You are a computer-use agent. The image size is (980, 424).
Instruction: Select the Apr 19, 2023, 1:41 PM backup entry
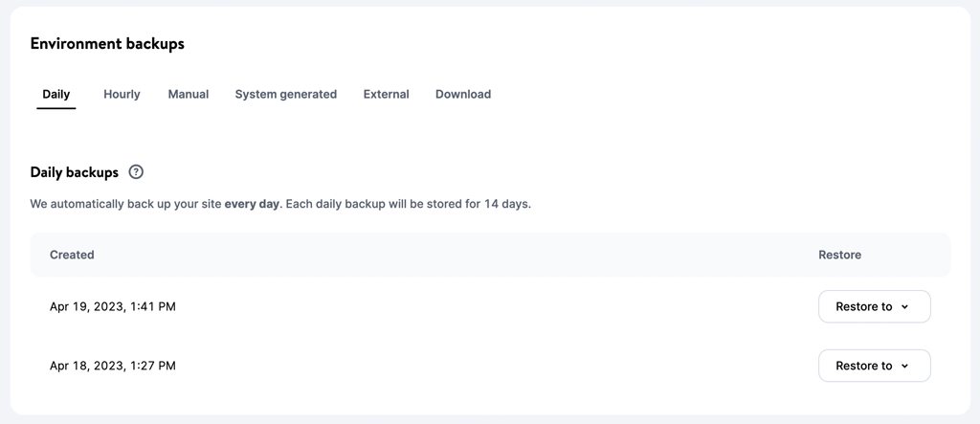click(x=113, y=306)
